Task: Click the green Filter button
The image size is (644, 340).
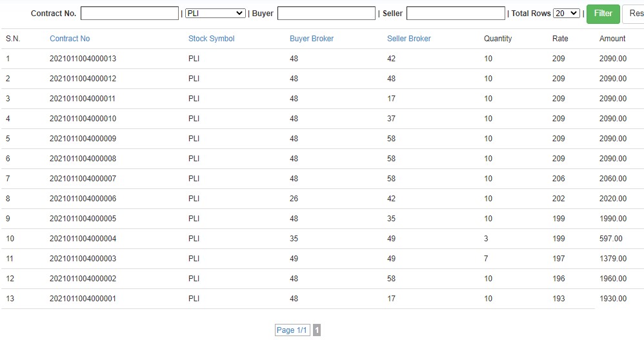Action: pos(603,14)
